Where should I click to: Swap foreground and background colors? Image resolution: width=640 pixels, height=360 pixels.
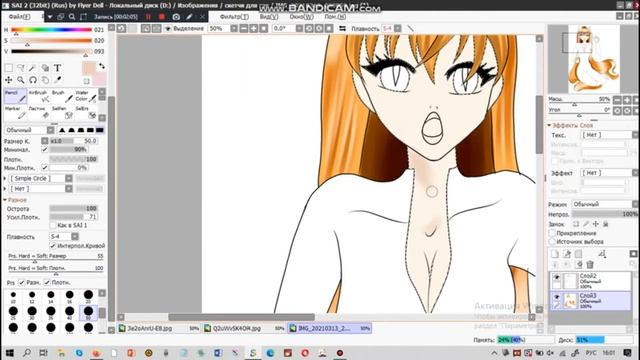click(x=101, y=66)
